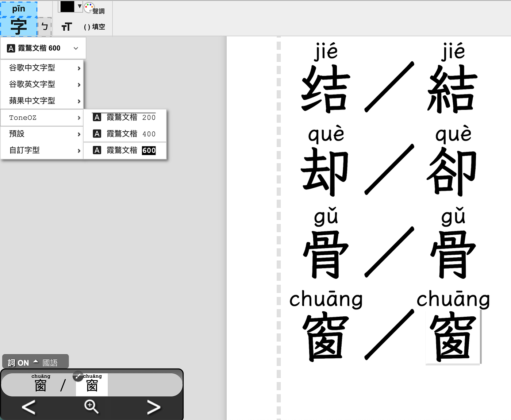
Task: Open the 自訂字型 custom font submenu
Action: 42,150
